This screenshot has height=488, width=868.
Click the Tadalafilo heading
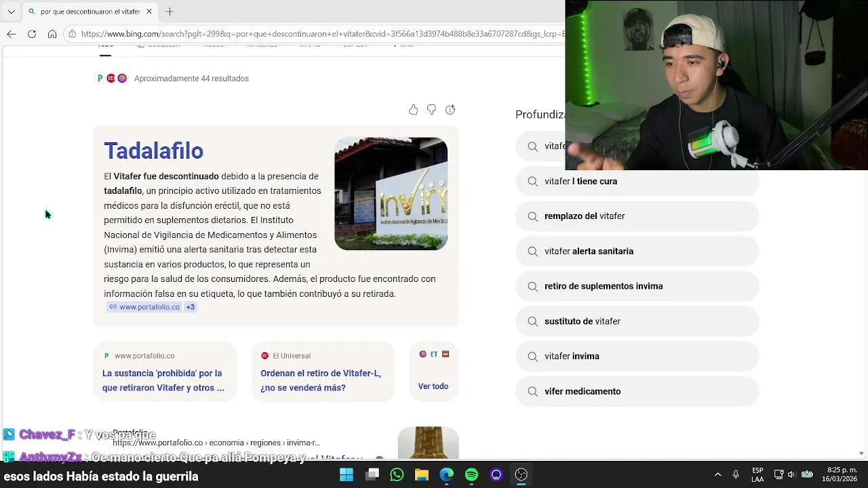tap(153, 150)
